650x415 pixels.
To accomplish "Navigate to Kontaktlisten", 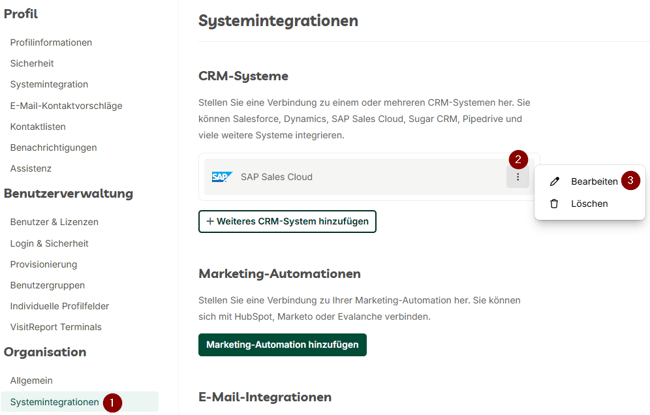I will [38, 126].
